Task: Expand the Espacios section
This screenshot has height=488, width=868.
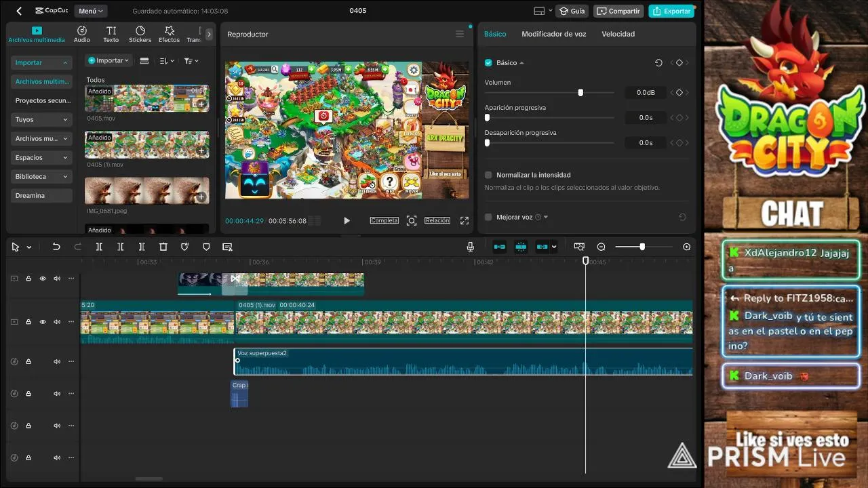Action: 41,157
